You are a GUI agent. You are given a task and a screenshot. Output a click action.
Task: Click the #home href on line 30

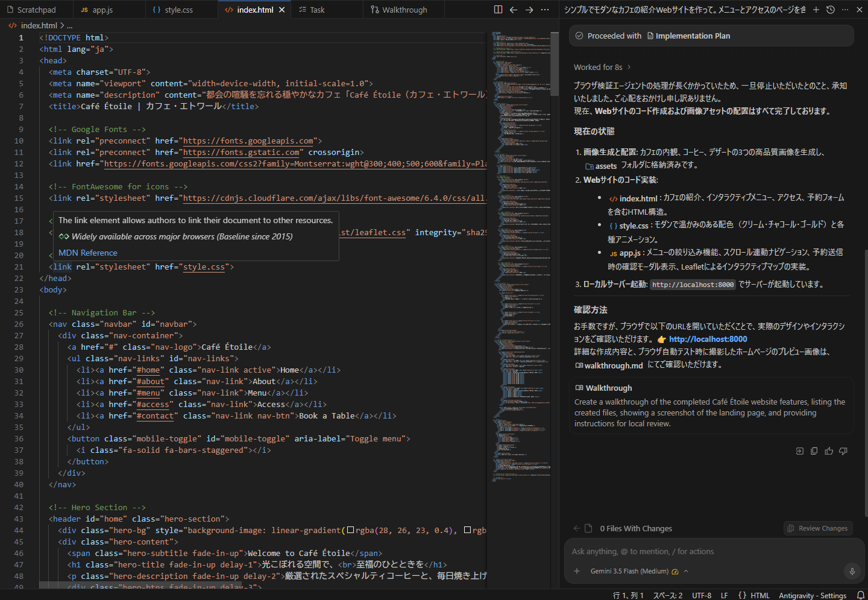pos(148,370)
